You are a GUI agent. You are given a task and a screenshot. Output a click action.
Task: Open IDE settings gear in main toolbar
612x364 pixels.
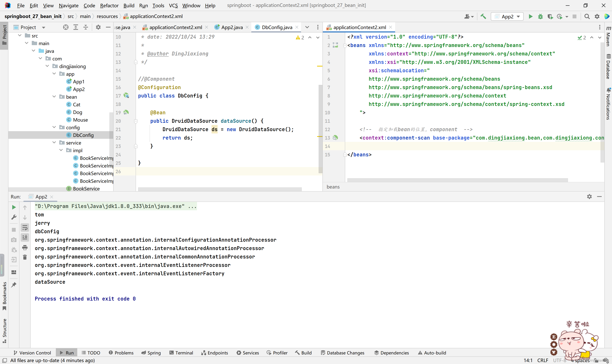pyautogui.click(x=597, y=16)
